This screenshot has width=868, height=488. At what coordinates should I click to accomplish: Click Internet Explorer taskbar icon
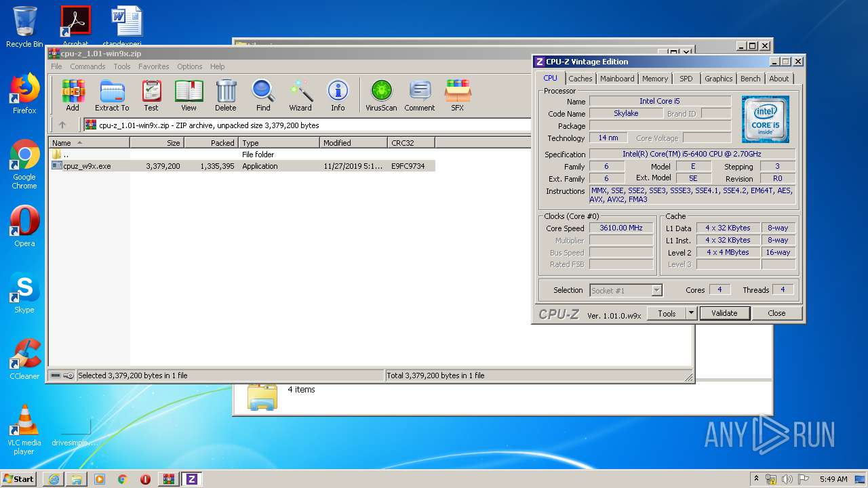point(54,479)
